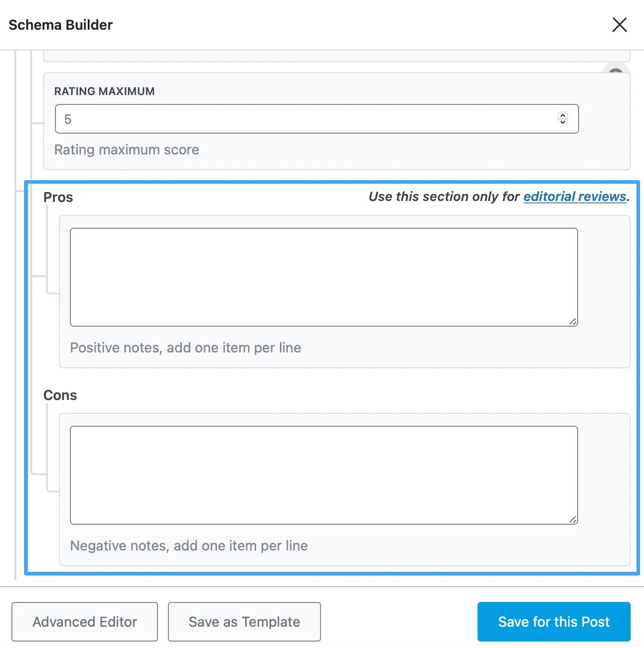The height and width of the screenshot is (648, 644).
Task: Select the Cons section heading
Action: pyautogui.click(x=60, y=395)
